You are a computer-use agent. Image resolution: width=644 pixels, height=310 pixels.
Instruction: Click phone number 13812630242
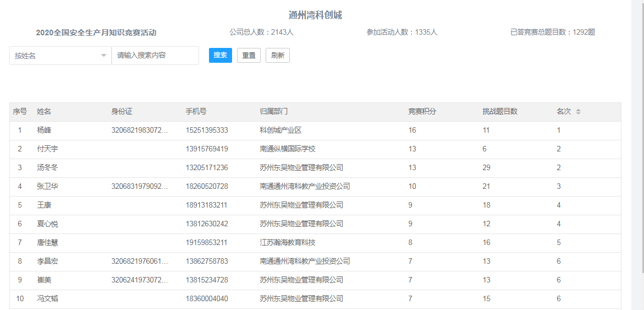pyautogui.click(x=207, y=224)
